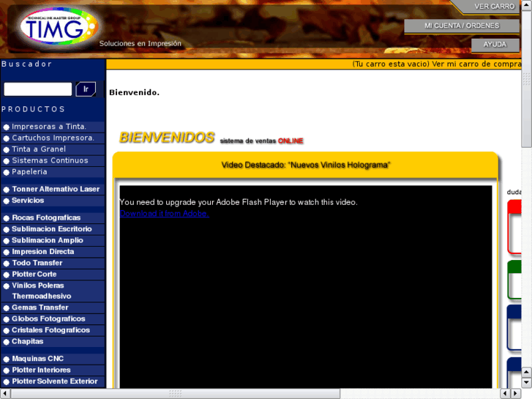The height and width of the screenshot is (399, 532).
Task: Open Servicios menu item
Action: click(28, 201)
